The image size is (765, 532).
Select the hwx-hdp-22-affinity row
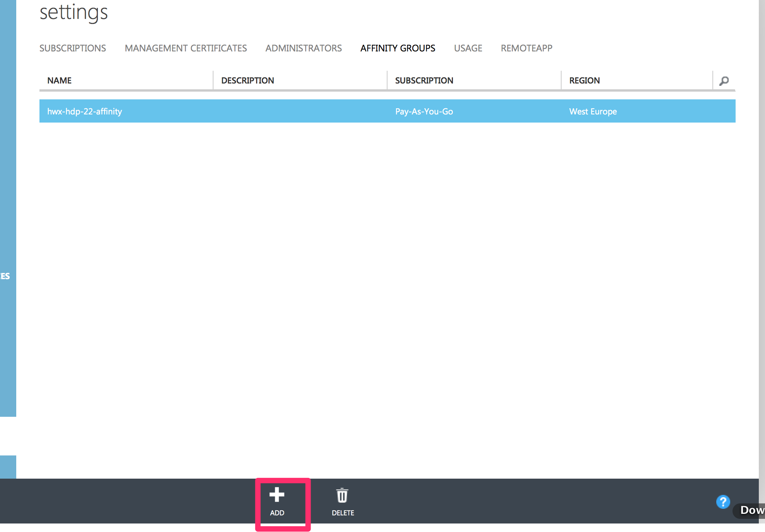pyautogui.click(x=85, y=111)
